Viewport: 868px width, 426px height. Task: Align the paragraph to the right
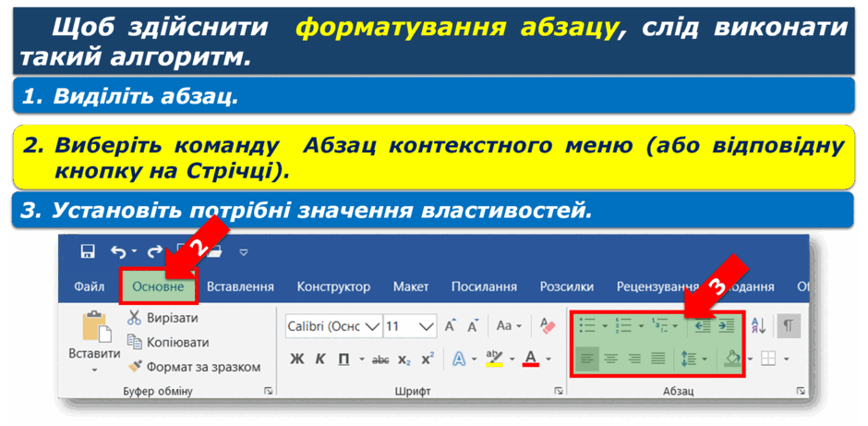pyautogui.click(x=634, y=359)
